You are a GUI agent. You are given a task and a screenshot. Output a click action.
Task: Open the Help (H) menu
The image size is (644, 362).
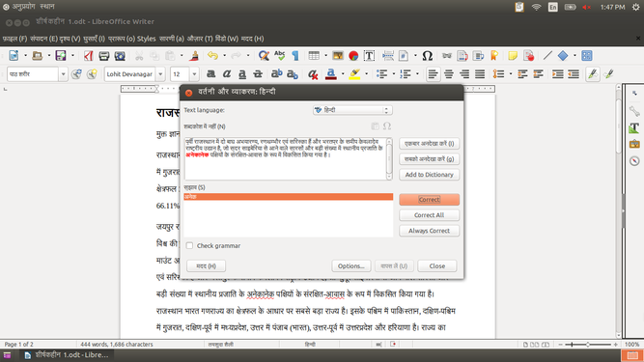coord(252,39)
